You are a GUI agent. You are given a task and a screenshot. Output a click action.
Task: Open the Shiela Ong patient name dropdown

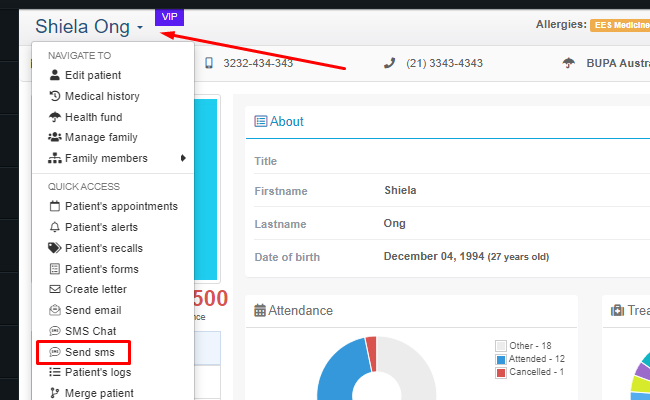click(x=89, y=27)
